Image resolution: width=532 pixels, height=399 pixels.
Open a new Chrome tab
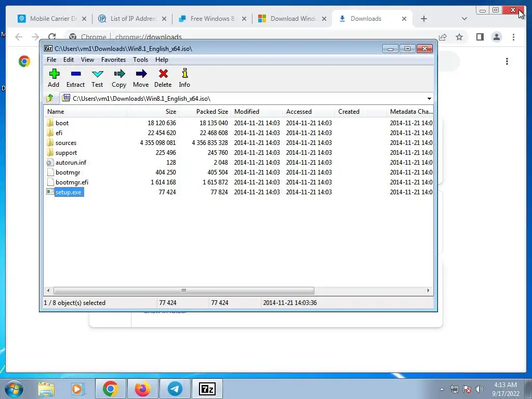click(x=424, y=19)
